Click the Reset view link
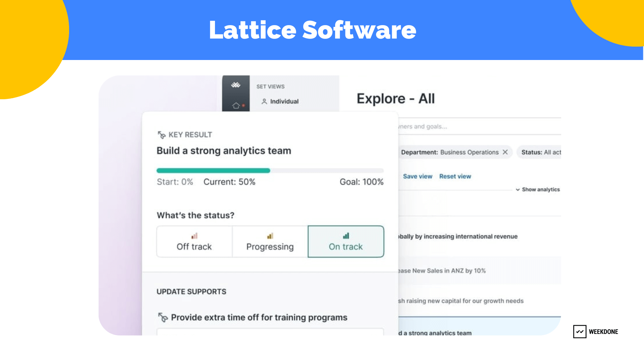The height and width of the screenshot is (362, 644). [x=455, y=176]
